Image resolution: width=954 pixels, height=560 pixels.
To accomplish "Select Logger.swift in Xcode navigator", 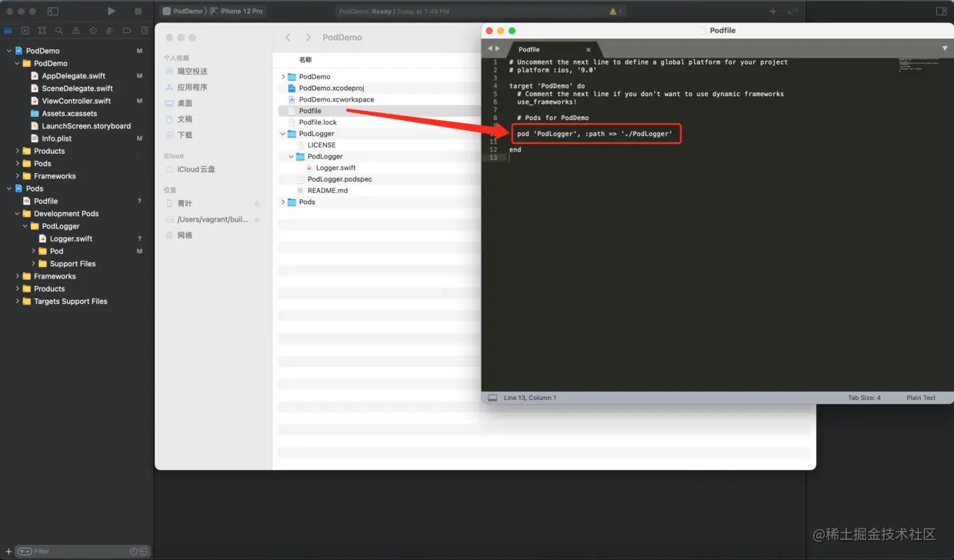I will 71,238.
